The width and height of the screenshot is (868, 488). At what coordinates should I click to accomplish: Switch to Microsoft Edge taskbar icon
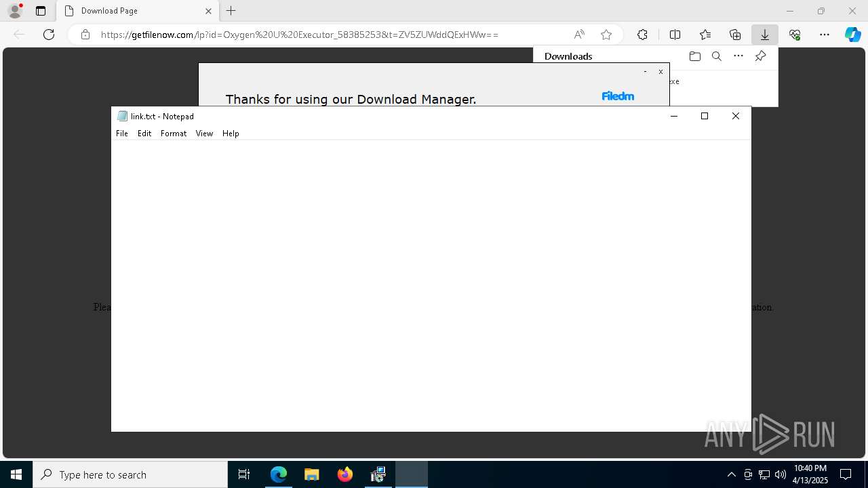[279, 474]
